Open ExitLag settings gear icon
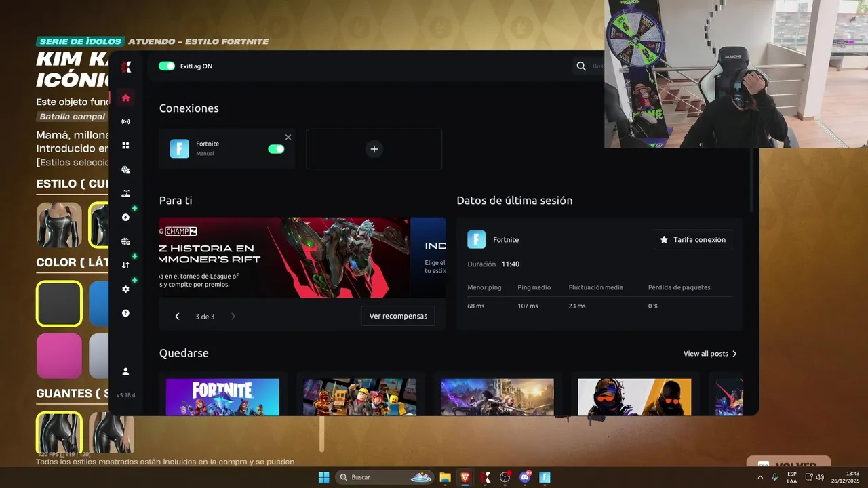 (x=125, y=289)
